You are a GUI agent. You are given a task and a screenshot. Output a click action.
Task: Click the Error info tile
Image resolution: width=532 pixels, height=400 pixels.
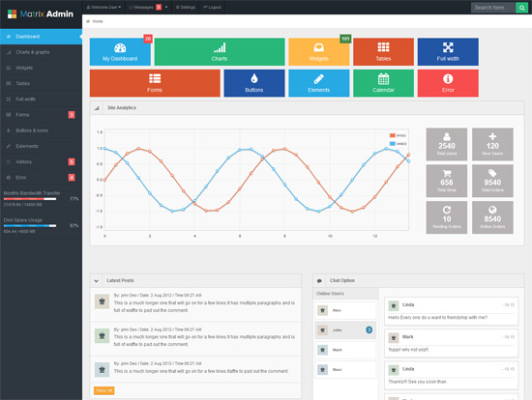coord(448,83)
